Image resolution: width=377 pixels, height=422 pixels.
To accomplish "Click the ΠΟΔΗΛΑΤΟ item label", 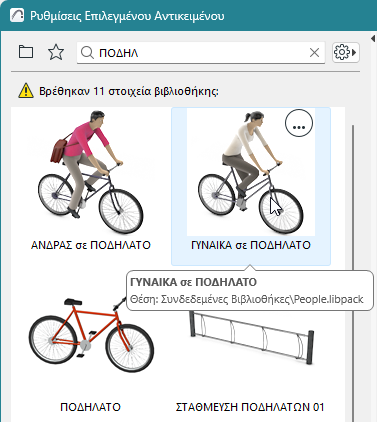I will pyautogui.click(x=90, y=407).
